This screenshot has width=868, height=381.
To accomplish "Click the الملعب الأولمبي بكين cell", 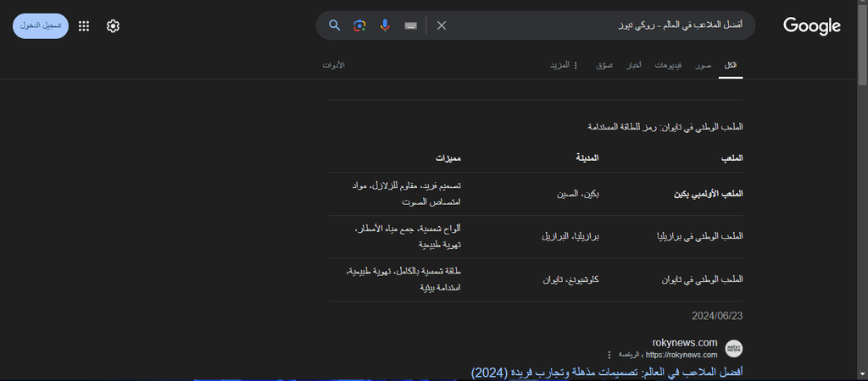I will tap(708, 194).
